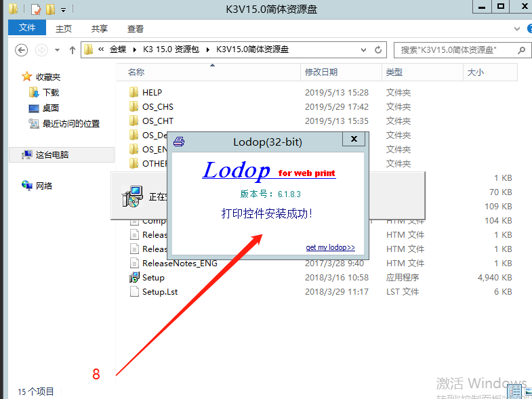
Task: Click the OS_CHT folder name
Action: 158,121
